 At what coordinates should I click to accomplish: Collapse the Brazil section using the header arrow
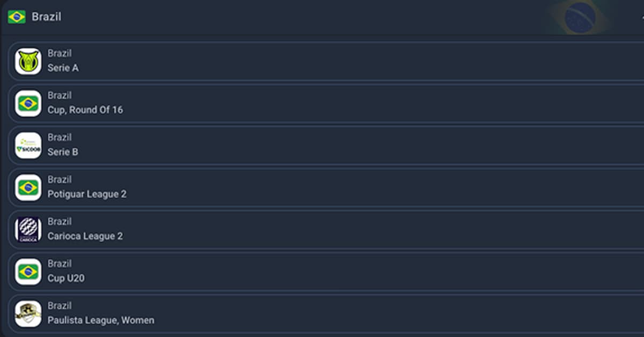(641, 17)
